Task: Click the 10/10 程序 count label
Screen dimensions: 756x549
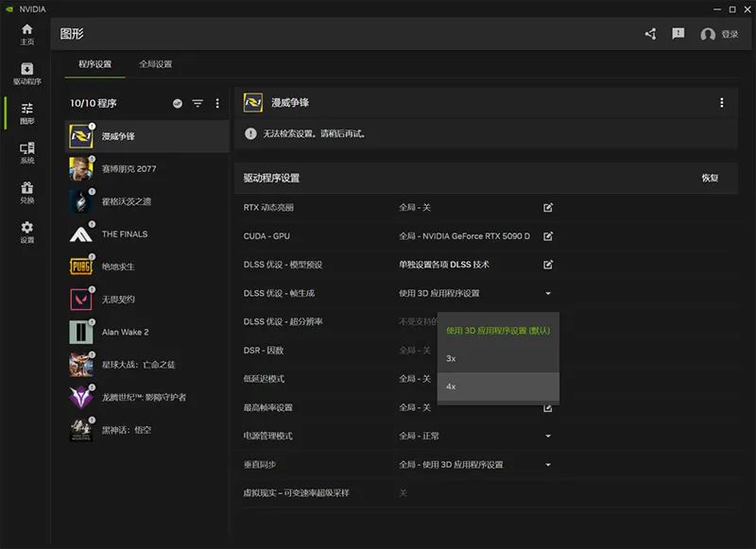Action: pos(93,103)
